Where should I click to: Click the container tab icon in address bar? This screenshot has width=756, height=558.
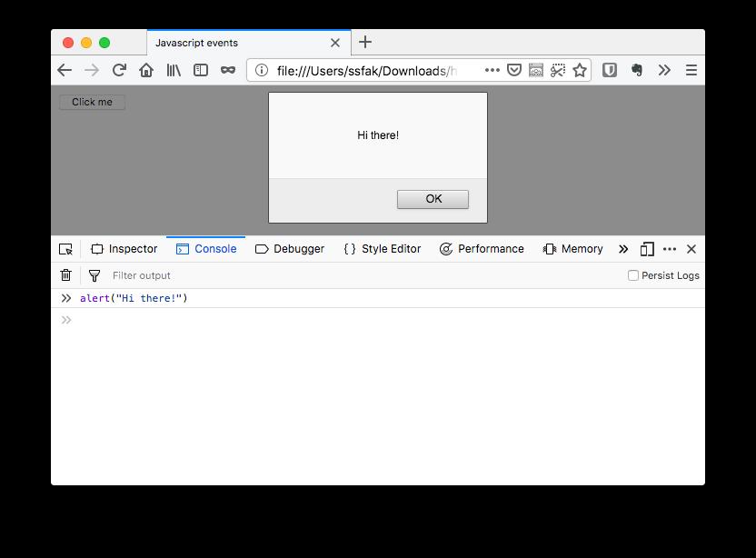[536, 70]
